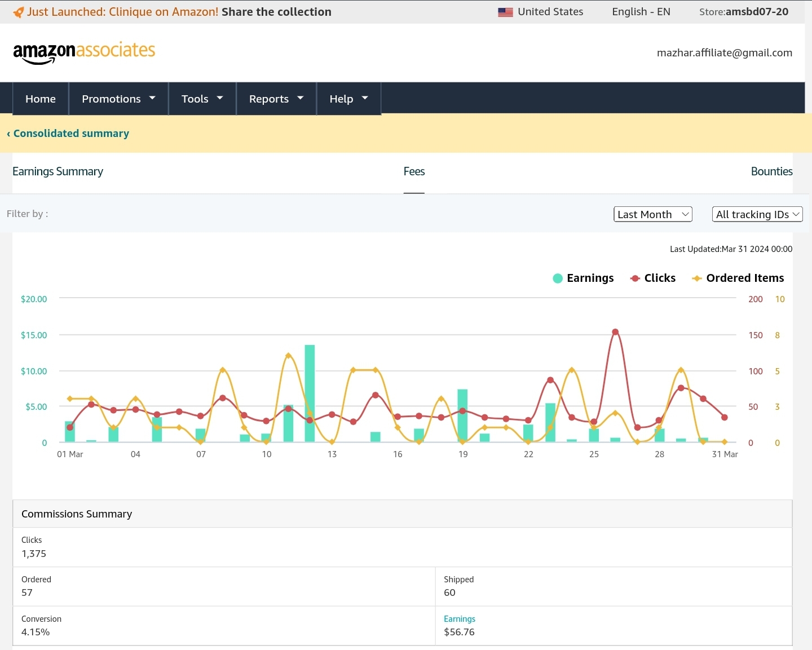Click the English - EN language selector
The image size is (812, 650).
click(x=641, y=12)
